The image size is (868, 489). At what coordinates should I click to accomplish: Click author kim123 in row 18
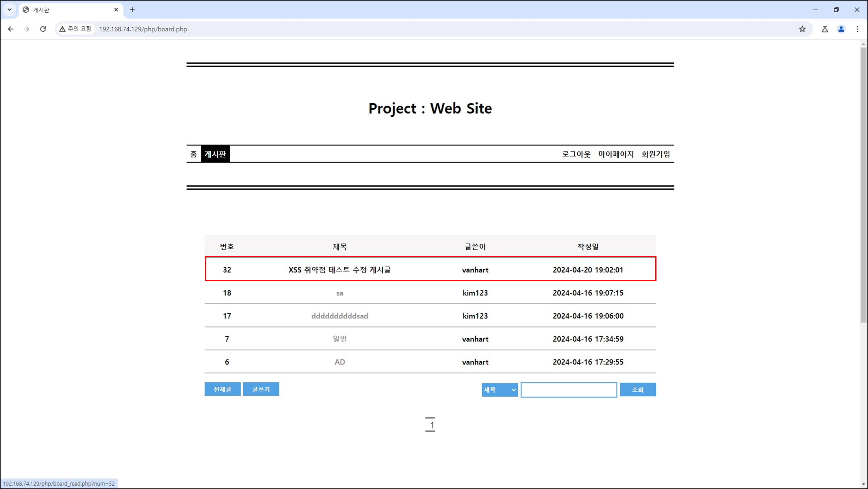click(x=475, y=293)
